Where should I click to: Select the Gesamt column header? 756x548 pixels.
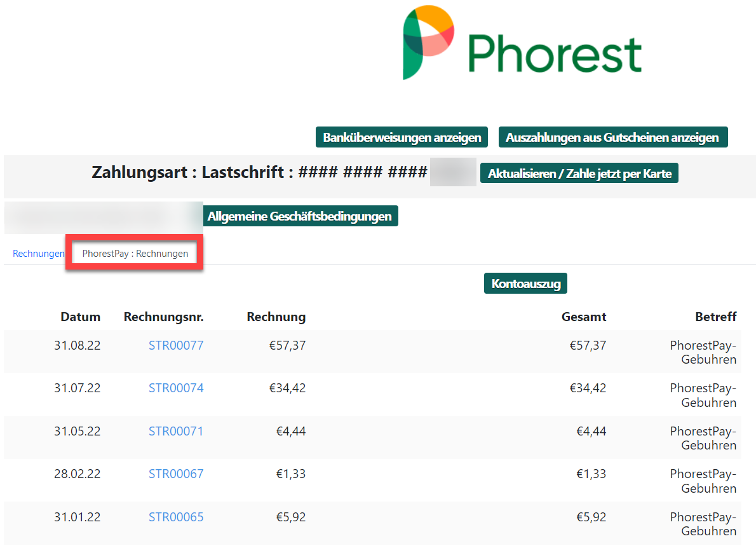[584, 317]
